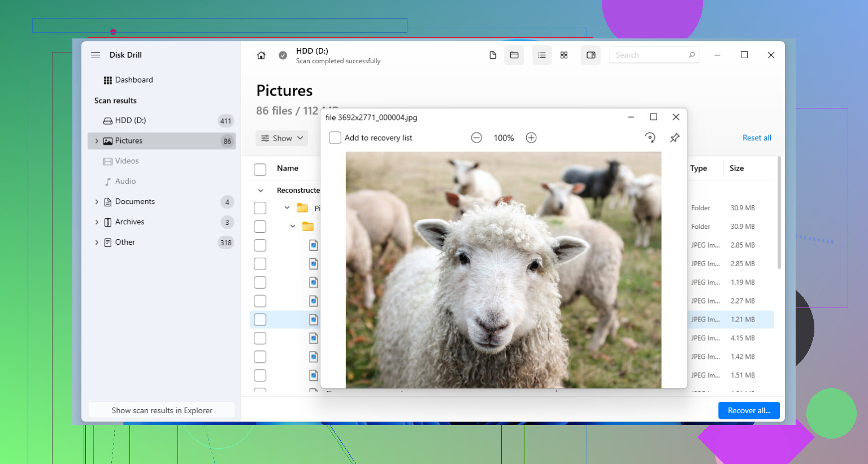
Task: Sort the list by the Type column
Action: (698, 168)
